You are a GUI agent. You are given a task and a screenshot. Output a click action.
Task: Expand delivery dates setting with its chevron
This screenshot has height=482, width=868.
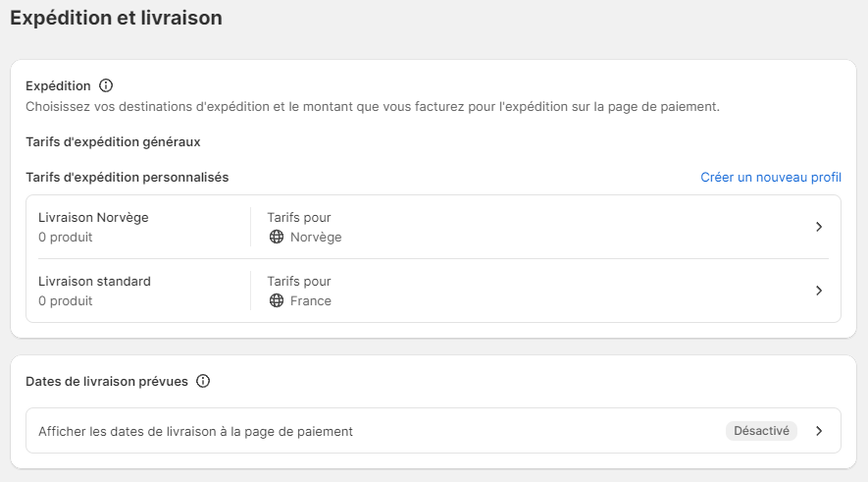click(x=819, y=430)
